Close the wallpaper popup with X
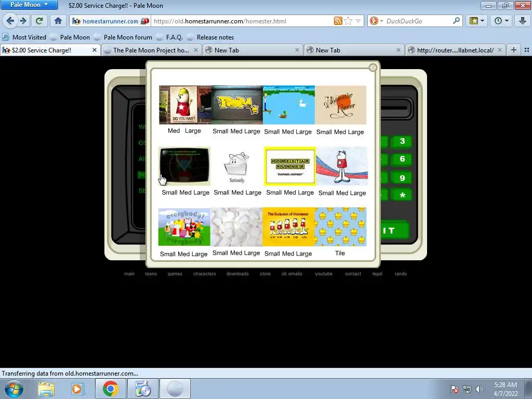Image resolution: width=532 pixels, height=399 pixels. (373, 68)
